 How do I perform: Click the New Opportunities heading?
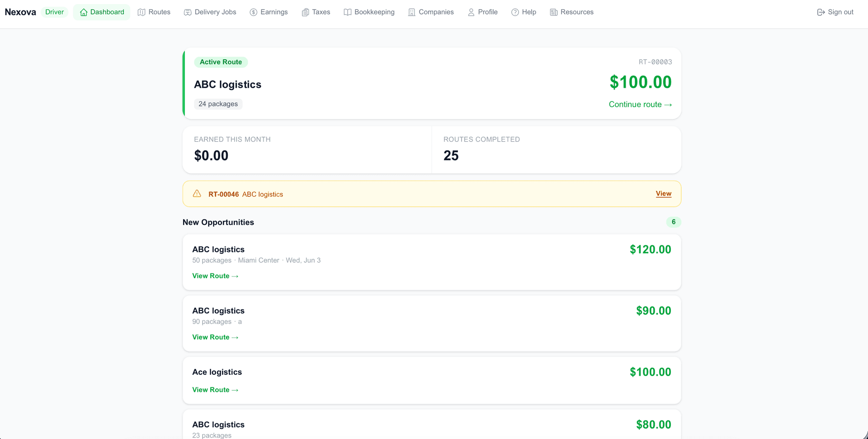tap(218, 222)
